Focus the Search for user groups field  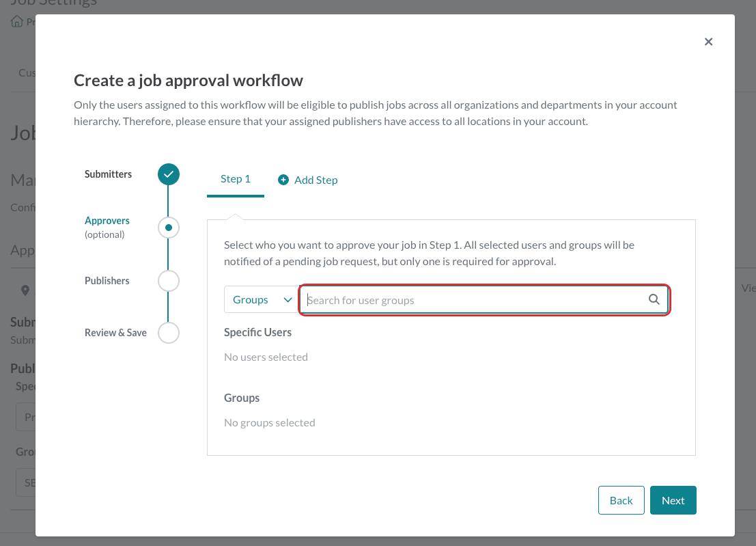point(484,300)
